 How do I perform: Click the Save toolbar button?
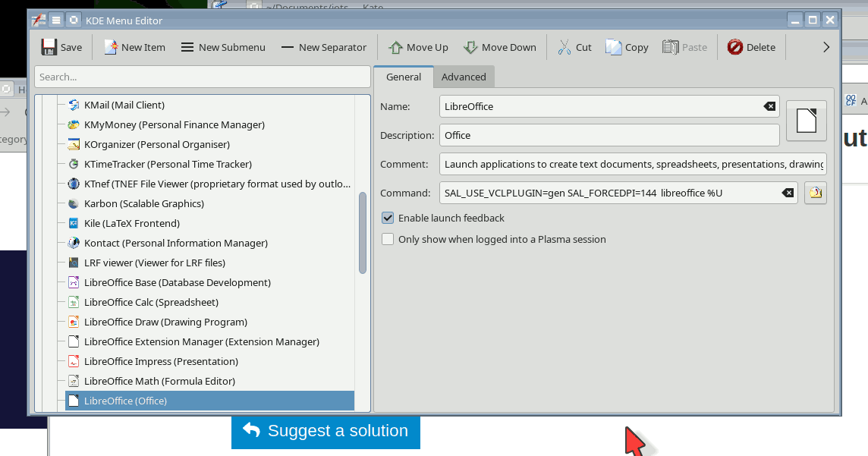[x=61, y=47]
